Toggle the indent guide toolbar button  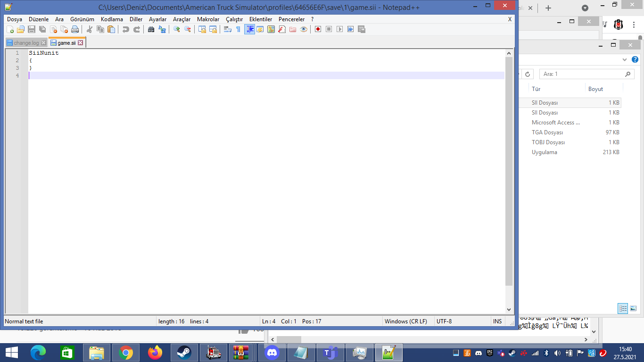[x=250, y=29]
